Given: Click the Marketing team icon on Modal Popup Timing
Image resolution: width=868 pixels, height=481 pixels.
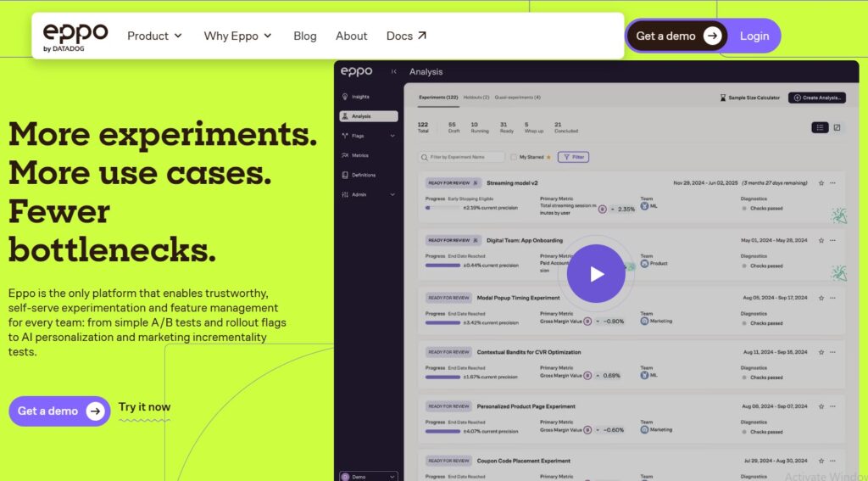Looking at the screenshot, I should tap(644, 321).
